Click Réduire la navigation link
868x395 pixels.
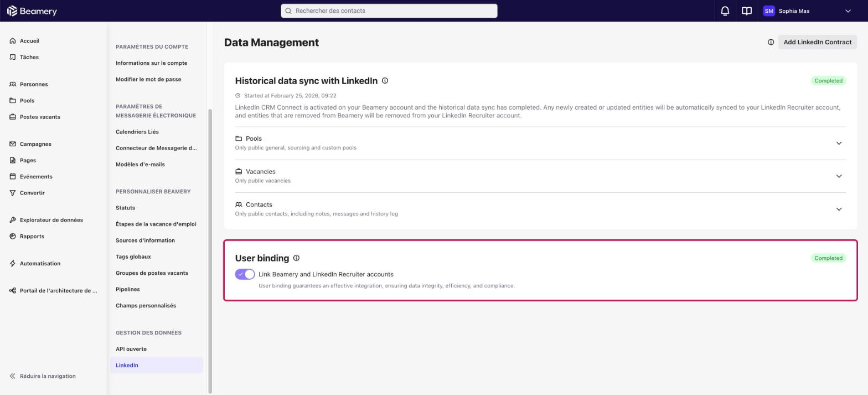48,376
